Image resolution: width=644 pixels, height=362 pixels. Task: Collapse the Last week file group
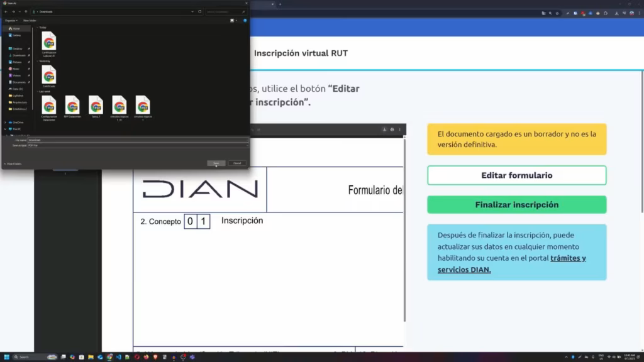pyautogui.click(x=37, y=92)
